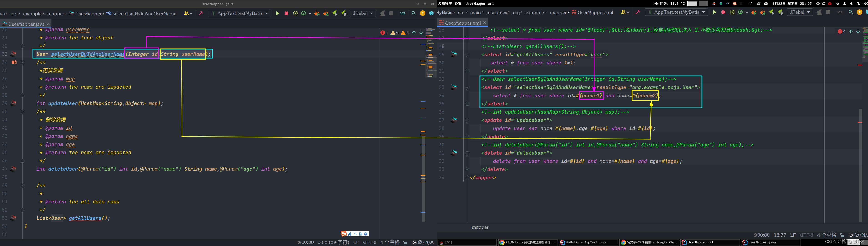Click the build hammer icon in UserMapper.java window

click(201, 13)
